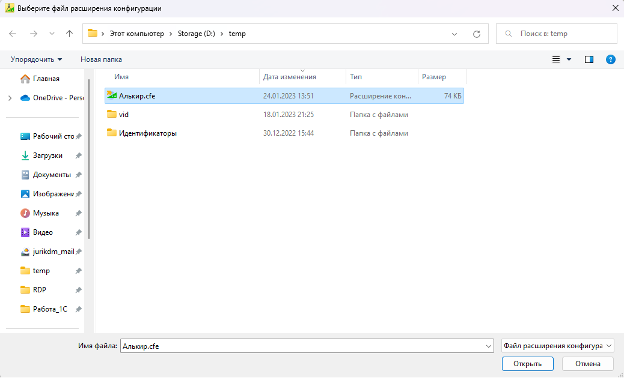Click the 'vid' folder icon

point(112,114)
